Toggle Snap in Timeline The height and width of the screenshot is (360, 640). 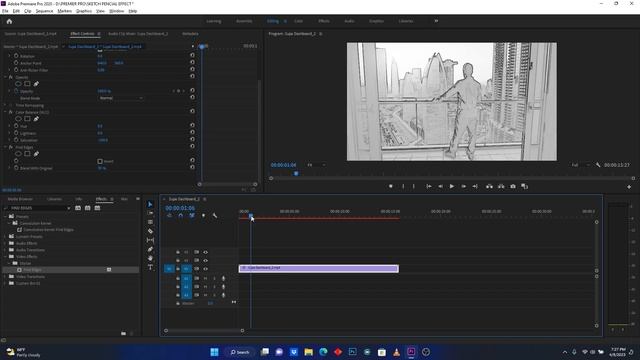[x=180, y=216]
